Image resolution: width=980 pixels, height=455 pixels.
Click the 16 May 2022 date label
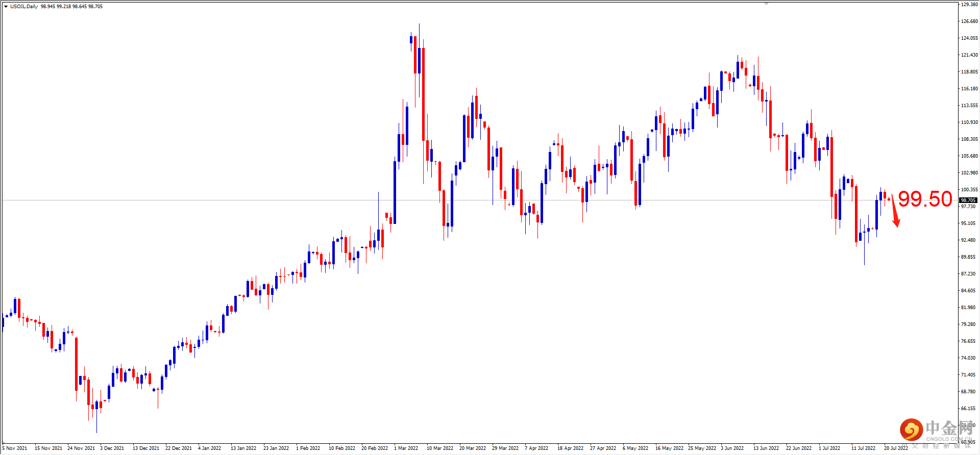670,448
